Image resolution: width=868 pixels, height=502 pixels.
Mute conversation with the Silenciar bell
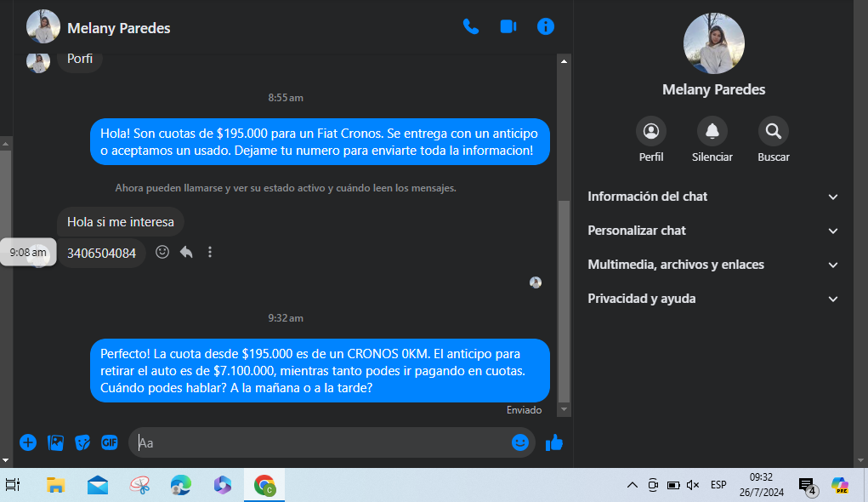pyautogui.click(x=712, y=131)
